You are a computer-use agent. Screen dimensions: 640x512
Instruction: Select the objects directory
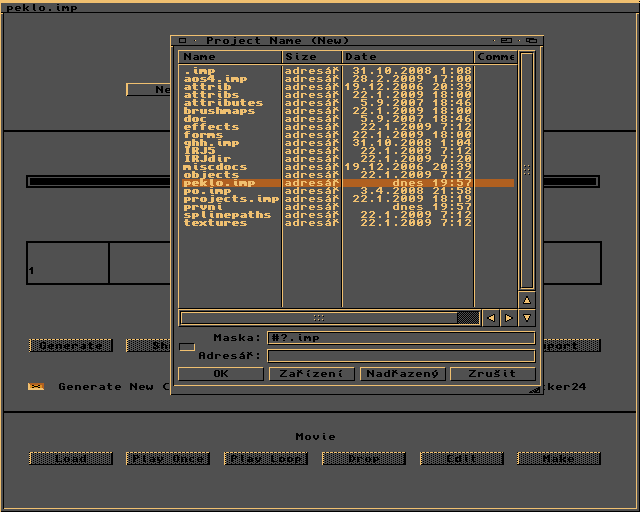coord(348,175)
